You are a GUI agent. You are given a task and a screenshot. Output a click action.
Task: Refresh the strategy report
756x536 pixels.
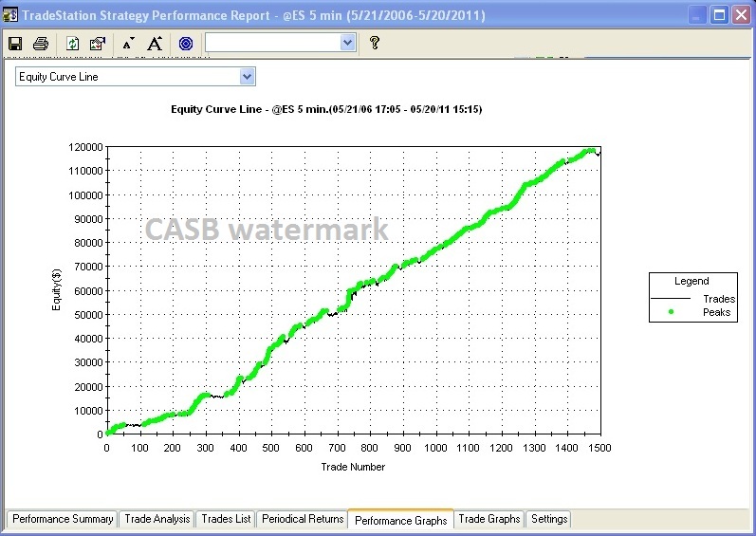point(72,44)
